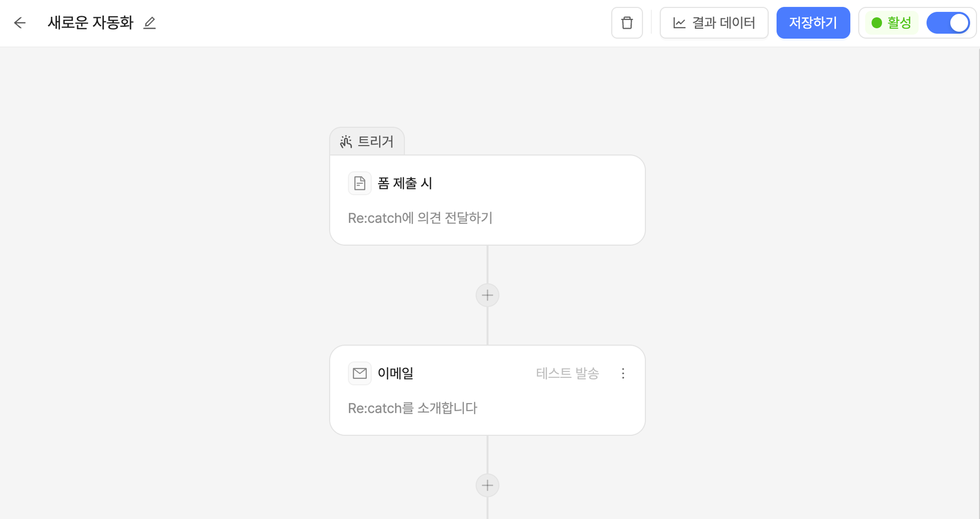Open the email node three-dot menu
This screenshot has height=519, width=980.
click(x=623, y=373)
